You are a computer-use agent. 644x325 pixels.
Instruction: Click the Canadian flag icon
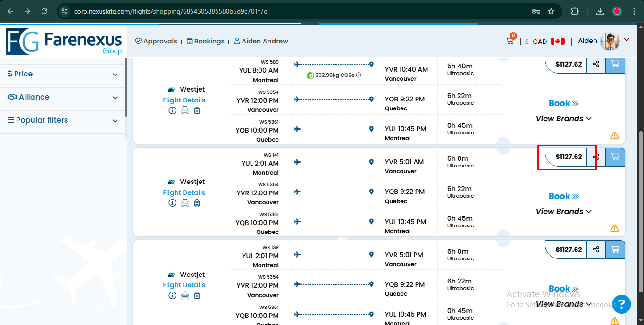[558, 41]
